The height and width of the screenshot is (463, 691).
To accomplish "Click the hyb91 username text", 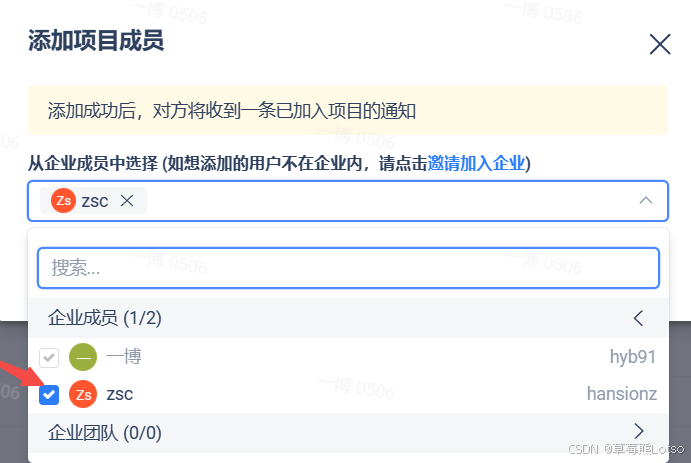I will pyautogui.click(x=633, y=357).
